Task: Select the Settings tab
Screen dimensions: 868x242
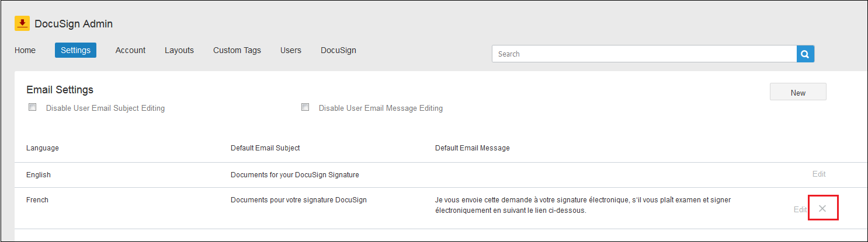Action: (x=75, y=50)
